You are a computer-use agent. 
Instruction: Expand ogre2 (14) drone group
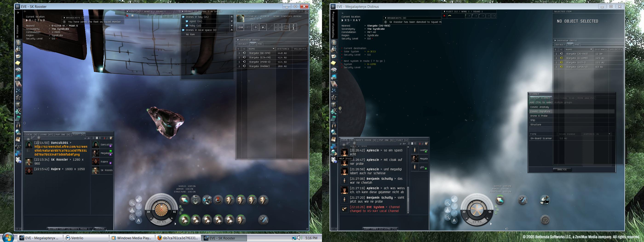click(232, 21)
